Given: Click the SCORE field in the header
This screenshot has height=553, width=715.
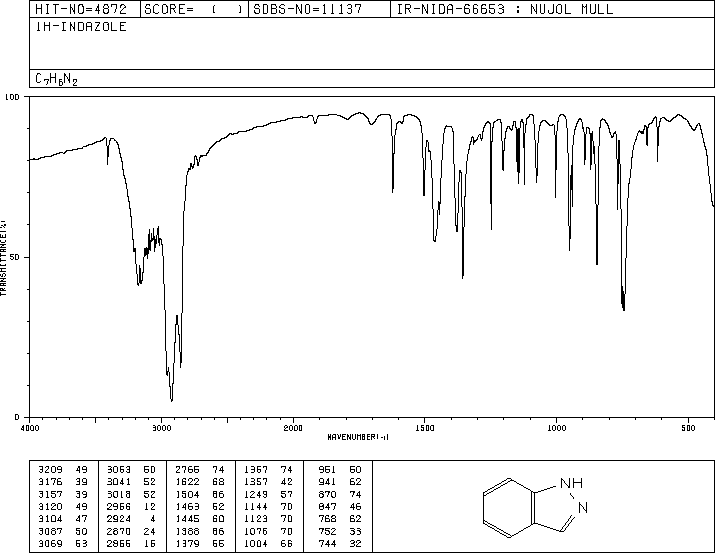Looking at the screenshot, I should click(194, 9).
